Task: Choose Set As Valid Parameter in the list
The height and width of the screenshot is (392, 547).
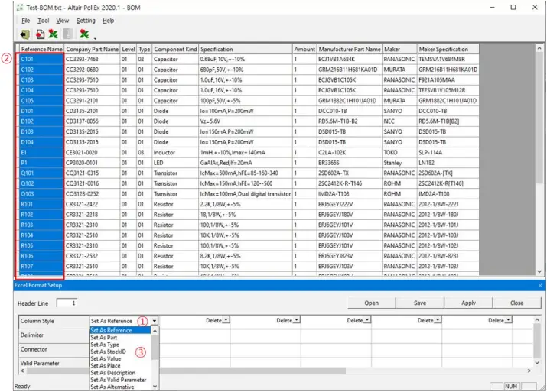Action: click(x=120, y=380)
